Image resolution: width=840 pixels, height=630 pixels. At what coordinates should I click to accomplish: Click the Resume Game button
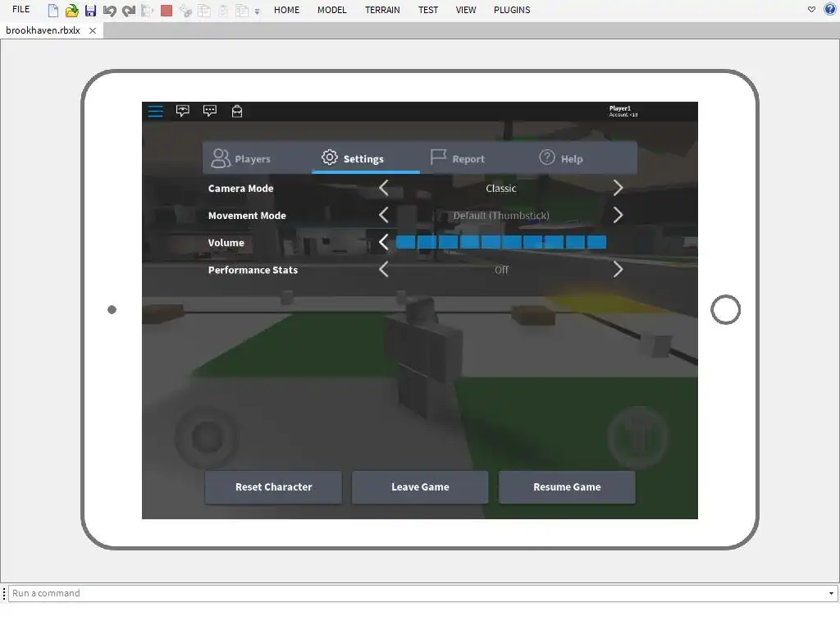coord(567,487)
